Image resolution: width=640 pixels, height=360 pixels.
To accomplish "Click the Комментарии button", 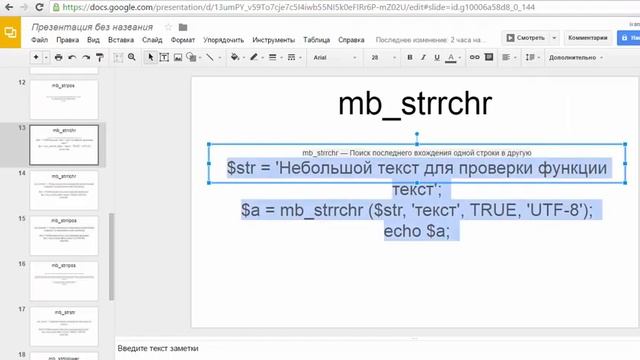I will (588, 38).
